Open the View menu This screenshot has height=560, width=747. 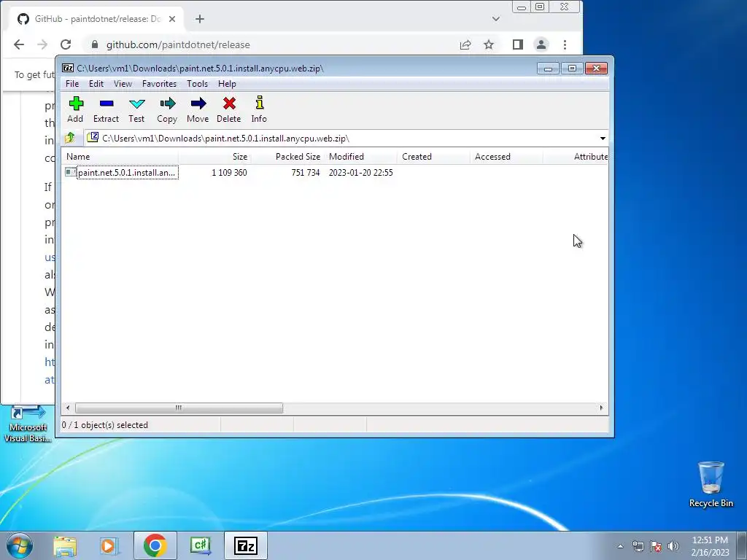pos(123,84)
